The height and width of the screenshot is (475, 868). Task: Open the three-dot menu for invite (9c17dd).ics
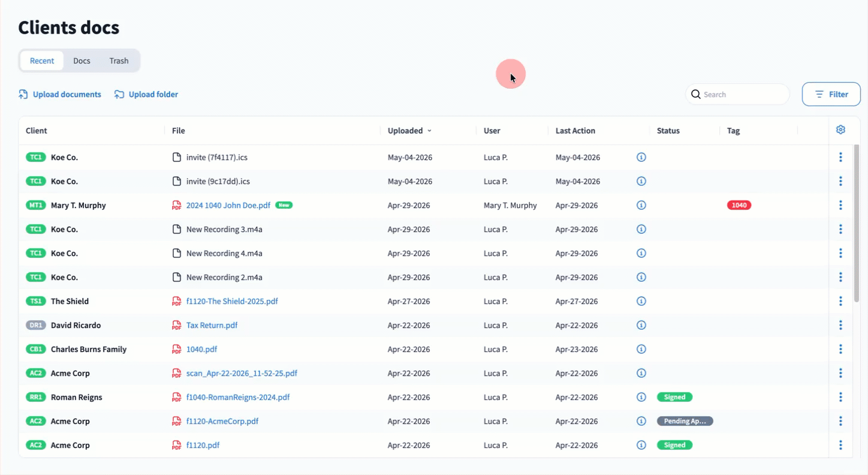[840, 181]
